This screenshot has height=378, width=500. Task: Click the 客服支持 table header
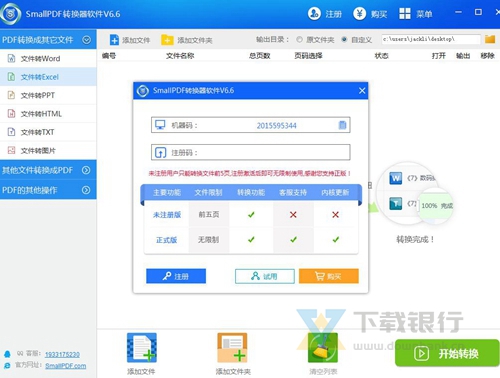[x=293, y=192]
